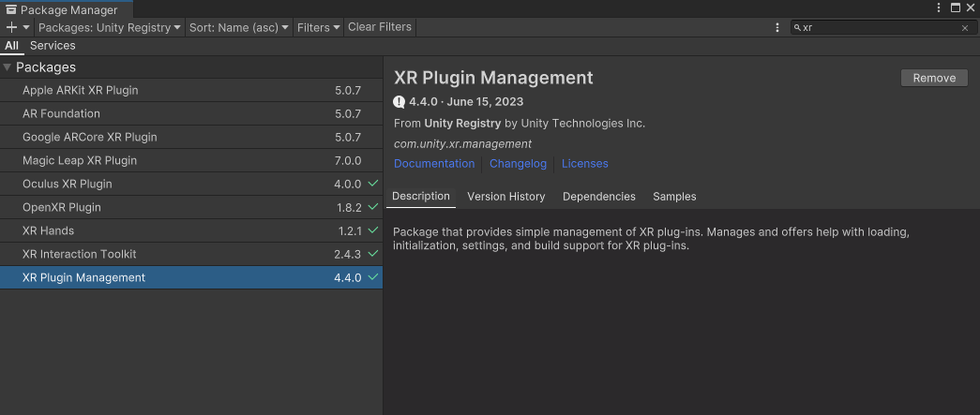Switch to the Version History tab
This screenshot has height=415, width=980.
pyautogui.click(x=506, y=197)
